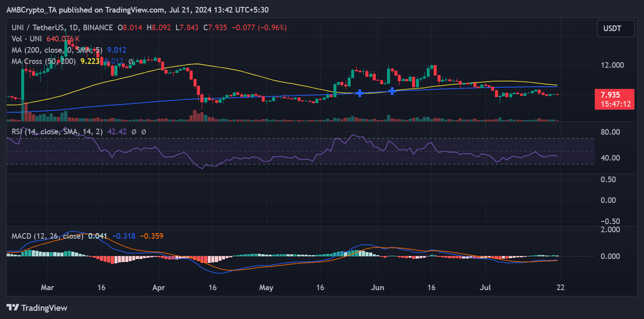This screenshot has width=644, height=319.
Task: Click the 80.00 RSI axis label
Action: [611, 132]
